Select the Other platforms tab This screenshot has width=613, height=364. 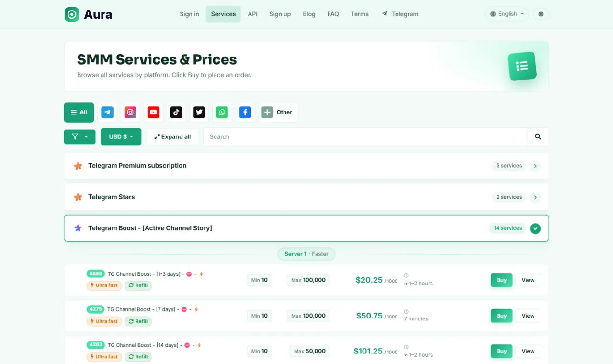pyautogui.click(x=278, y=113)
